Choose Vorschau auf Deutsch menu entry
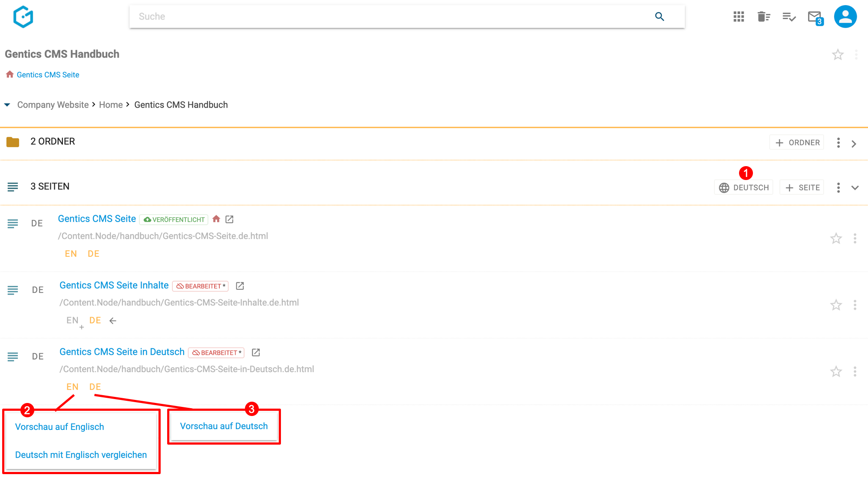 224,426
